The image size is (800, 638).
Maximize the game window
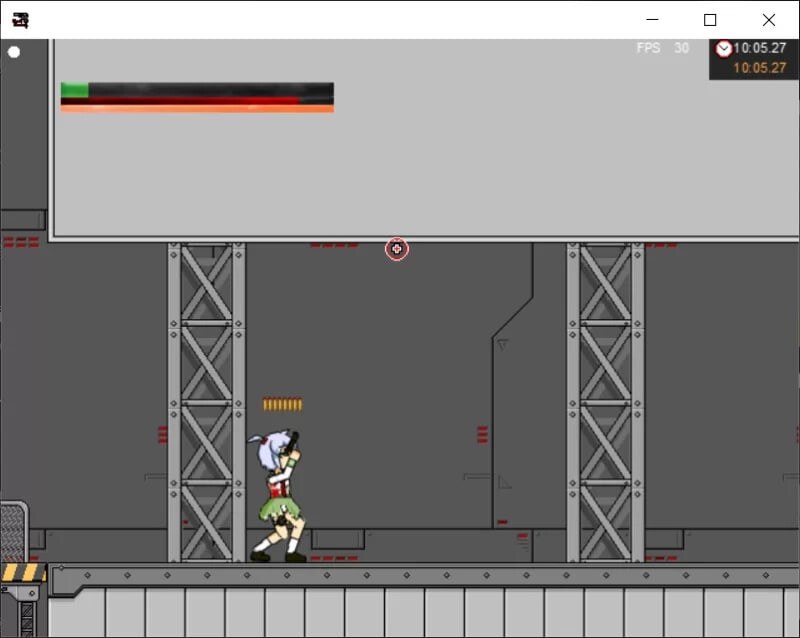coord(710,20)
